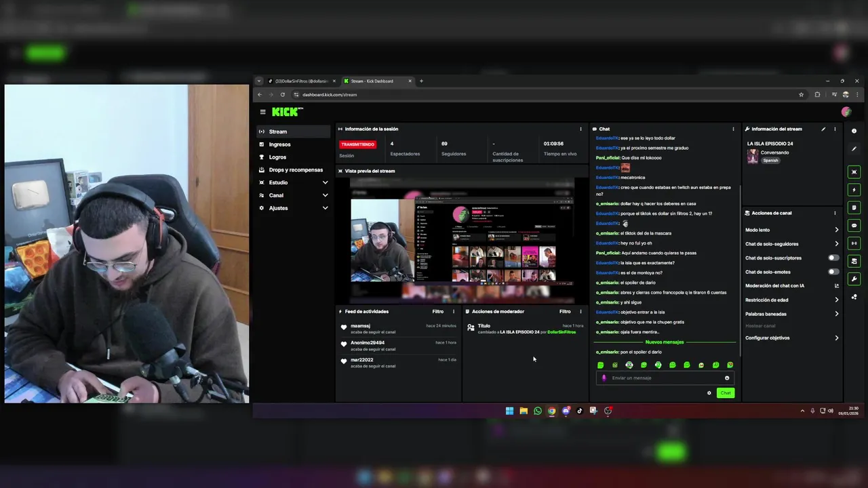Screen dimensions: 868x488
Task: Click DollarSinFiltros name in moderator actions
Action: 561,332
